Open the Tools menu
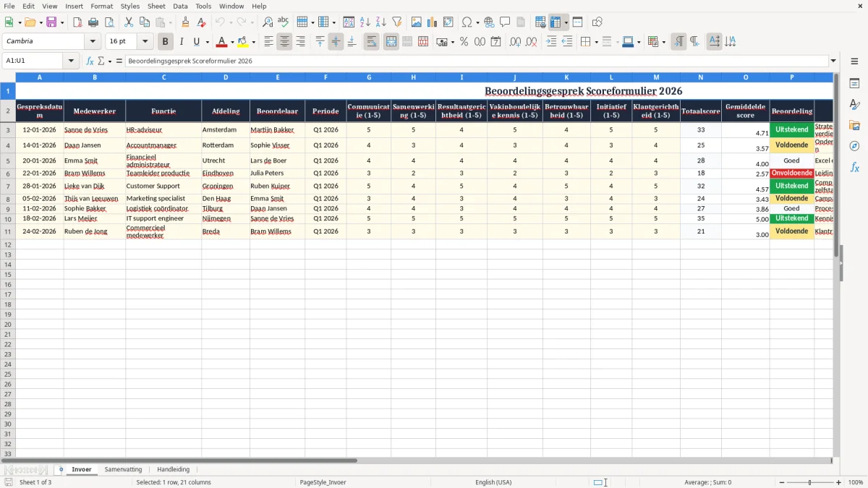The image size is (868, 488). coord(203,6)
